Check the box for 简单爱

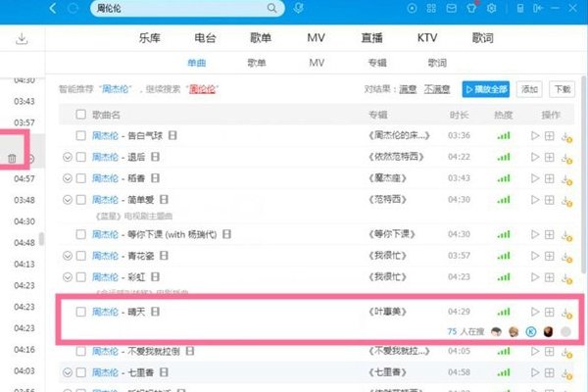tap(80, 200)
